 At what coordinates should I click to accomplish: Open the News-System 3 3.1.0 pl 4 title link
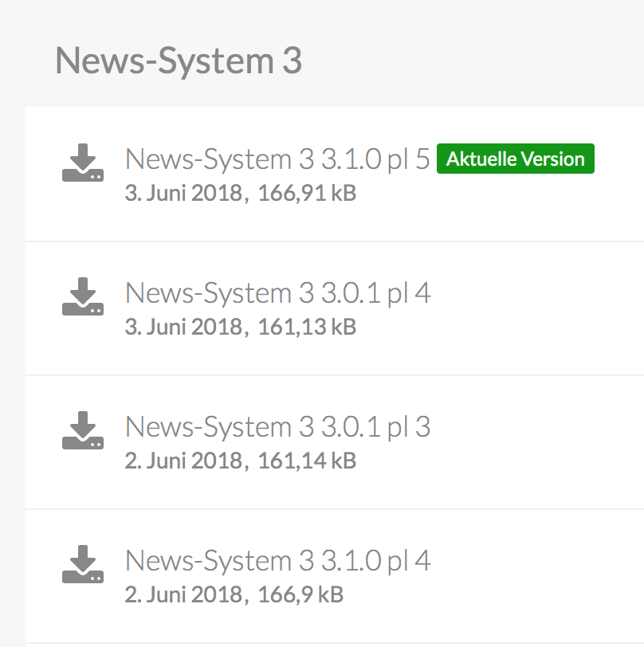click(277, 561)
